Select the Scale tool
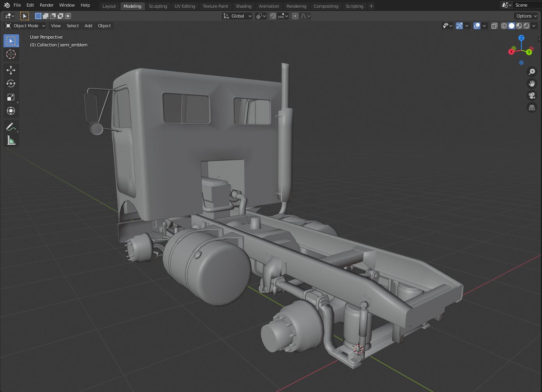Viewport: 542px width, 392px height. (x=11, y=98)
